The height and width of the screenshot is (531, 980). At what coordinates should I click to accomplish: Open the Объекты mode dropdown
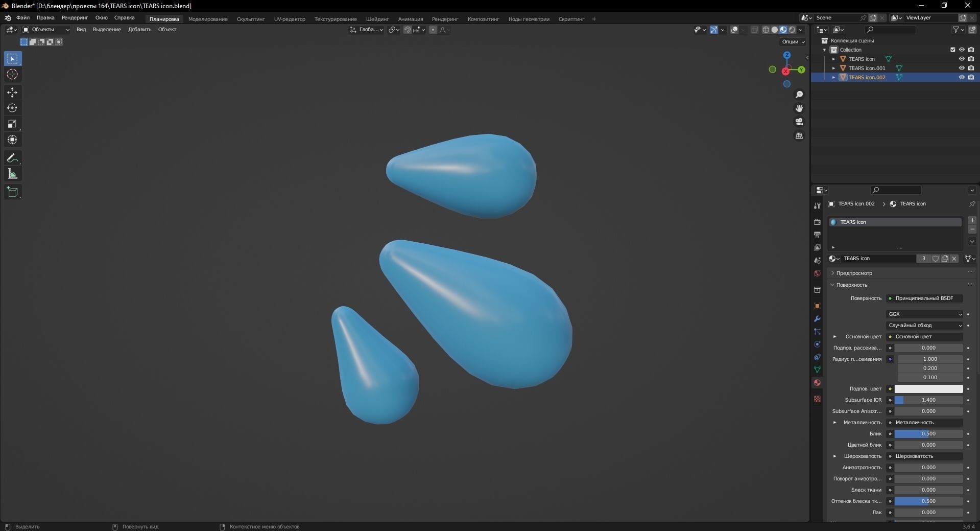click(46, 30)
